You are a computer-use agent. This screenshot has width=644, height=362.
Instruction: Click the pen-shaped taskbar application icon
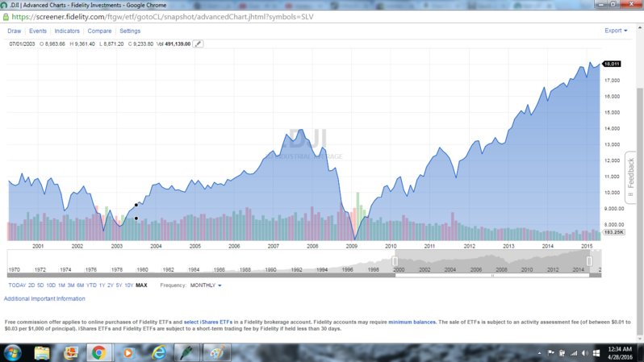pyautogui.click(x=187, y=353)
